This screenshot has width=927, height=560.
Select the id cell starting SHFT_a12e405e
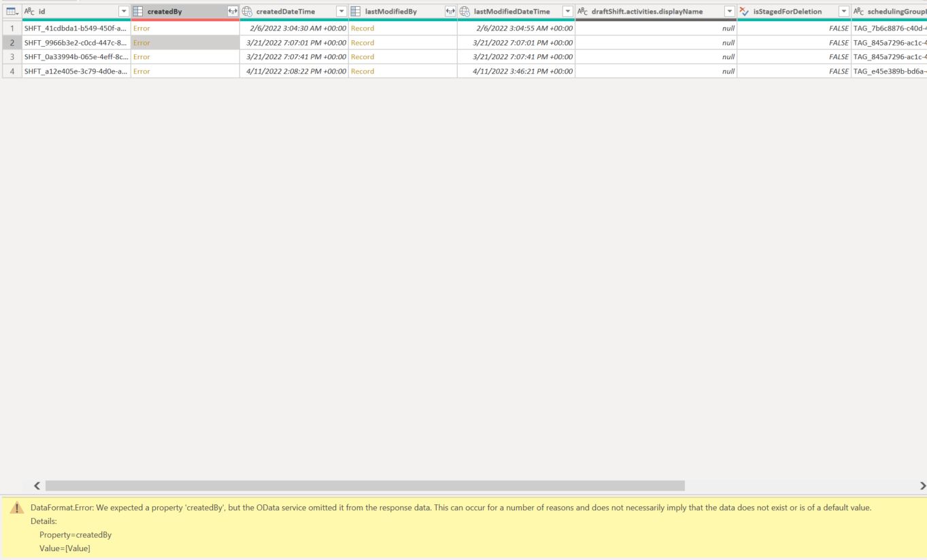[x=76, y=71]
